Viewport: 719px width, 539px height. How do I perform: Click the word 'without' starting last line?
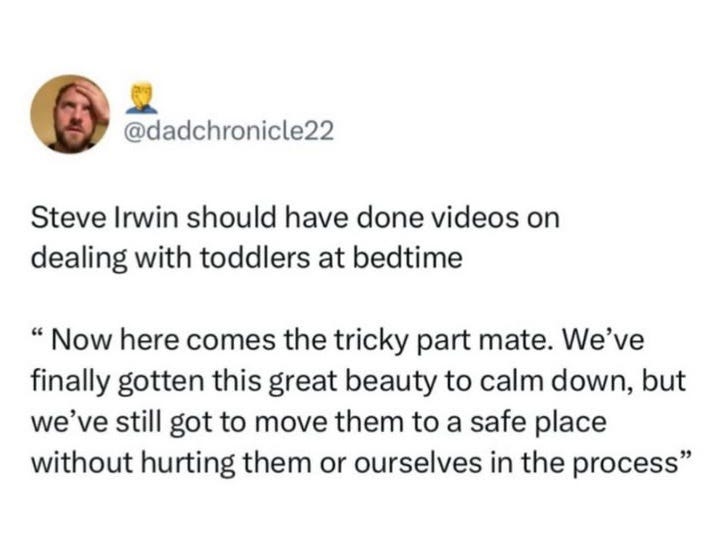tap(82, 463)
